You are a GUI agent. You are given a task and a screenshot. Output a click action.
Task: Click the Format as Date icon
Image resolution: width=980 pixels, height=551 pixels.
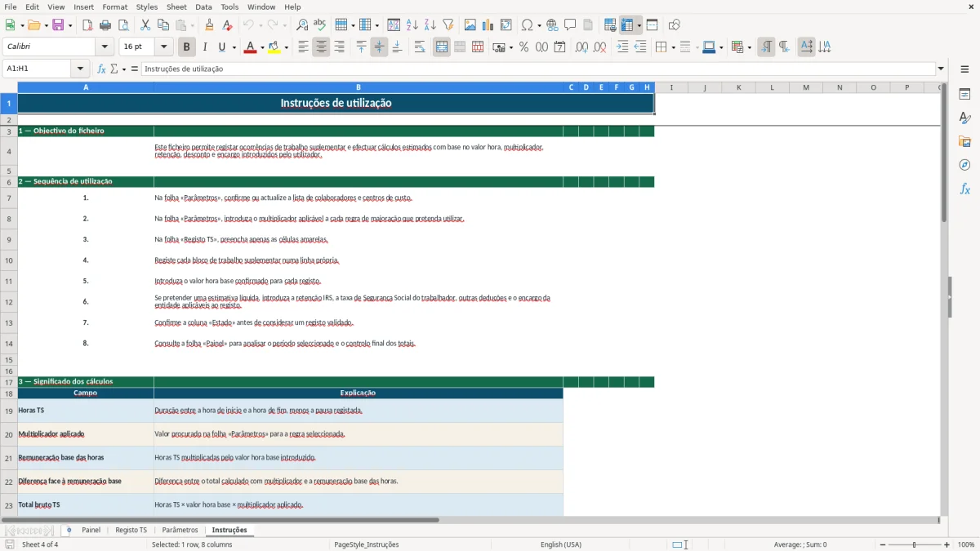[560, 47]
